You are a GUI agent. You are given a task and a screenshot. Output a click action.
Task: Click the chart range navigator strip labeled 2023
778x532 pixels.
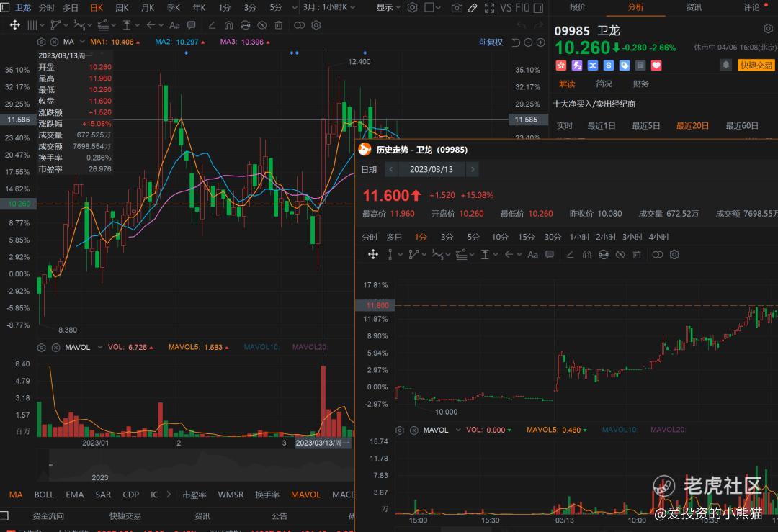[201, 465]
